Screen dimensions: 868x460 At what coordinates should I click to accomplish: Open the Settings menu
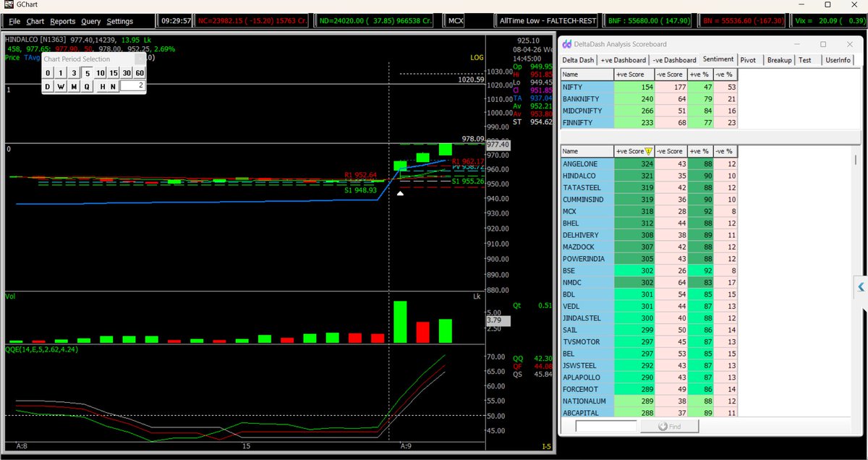(x=120, y=22)
